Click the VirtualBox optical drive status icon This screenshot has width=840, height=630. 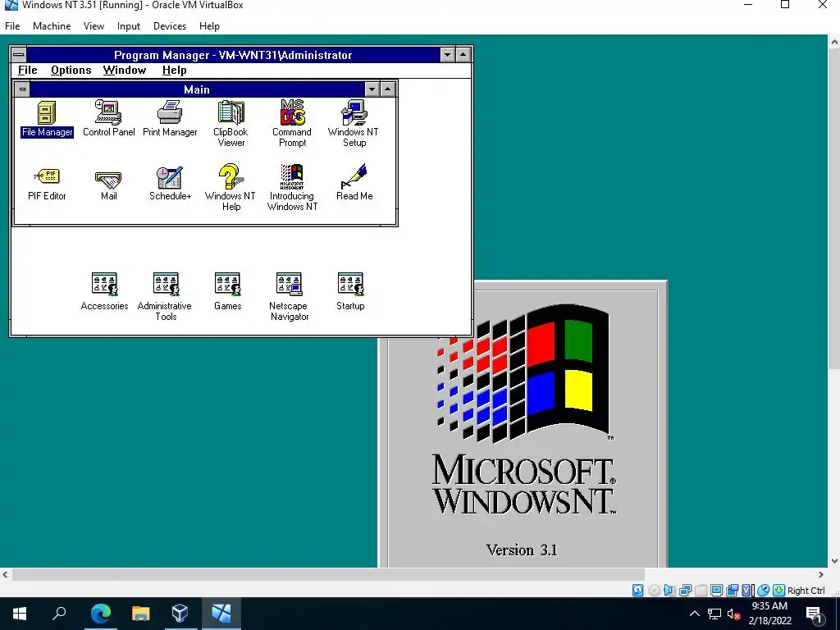[x=654, y=591]
